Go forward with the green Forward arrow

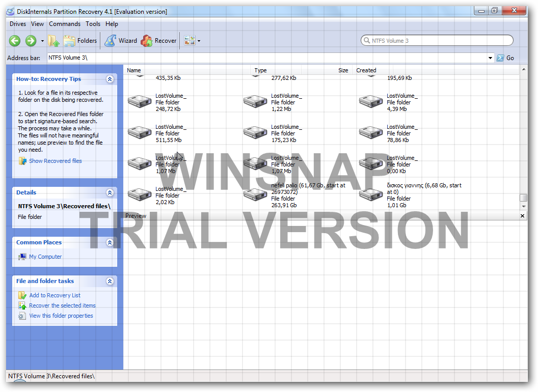31,41
